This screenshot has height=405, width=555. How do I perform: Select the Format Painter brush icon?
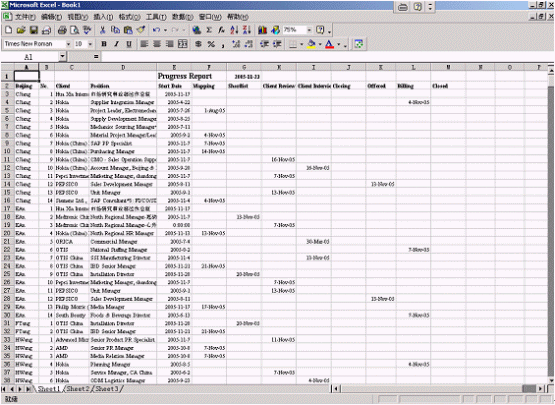click(141, 30)
